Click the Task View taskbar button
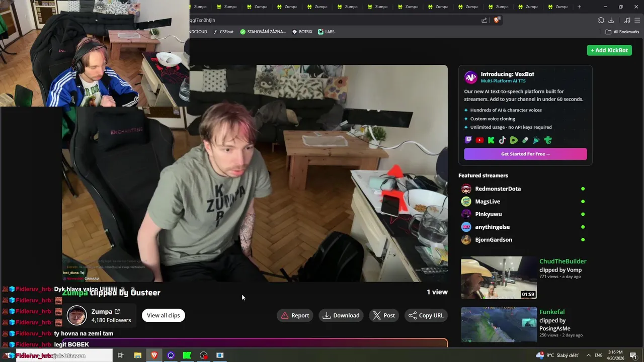 tap(121, 355)
